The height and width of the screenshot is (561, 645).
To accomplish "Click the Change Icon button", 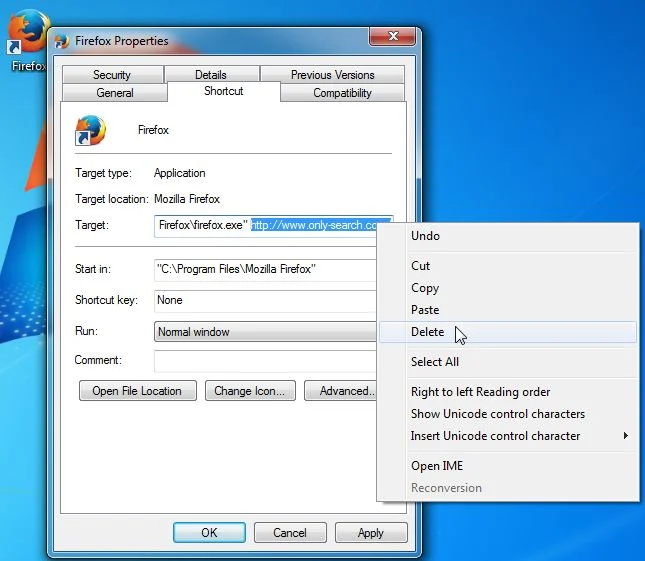I will pos(250,391).
